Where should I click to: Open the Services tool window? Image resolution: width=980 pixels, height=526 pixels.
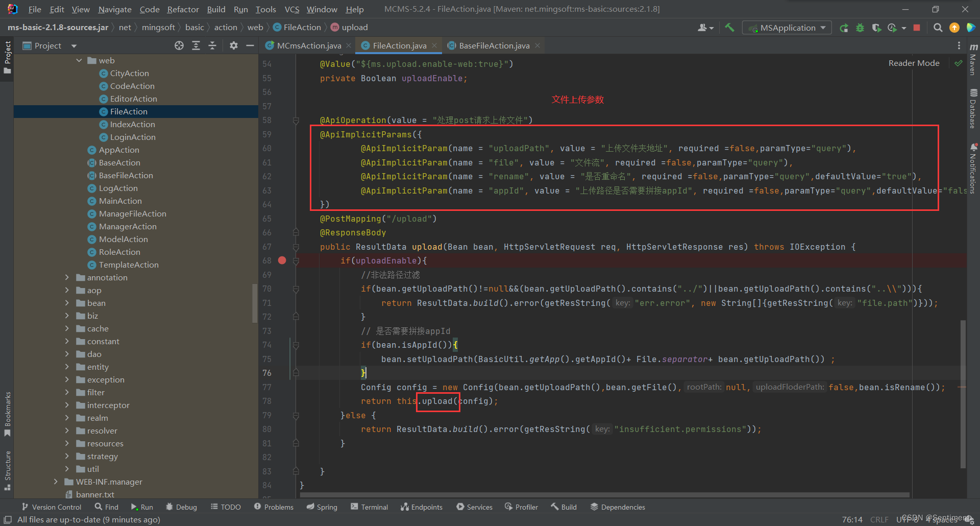click(x=474, y=507)
